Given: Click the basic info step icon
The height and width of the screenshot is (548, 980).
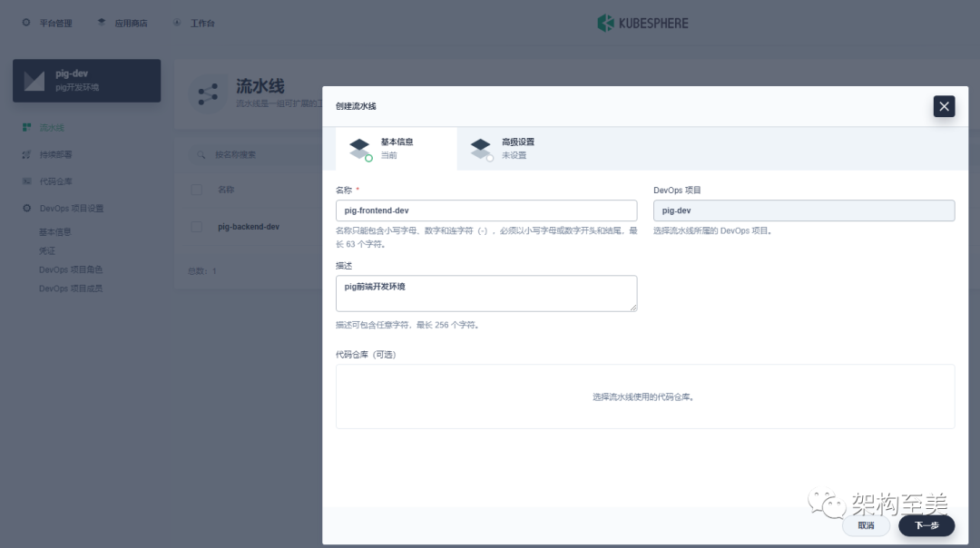Looking at the screenshot, I should tap(360, 150).
